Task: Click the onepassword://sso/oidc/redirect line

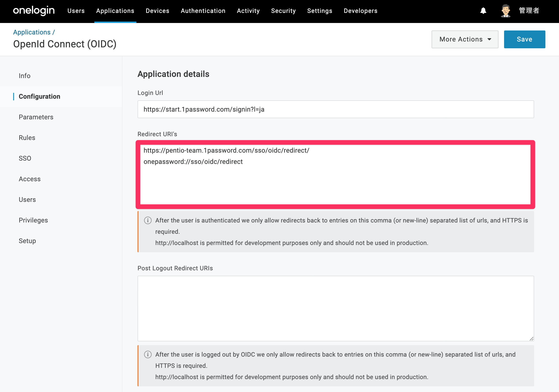Action: pyautogui.click(x=193, y=162)
